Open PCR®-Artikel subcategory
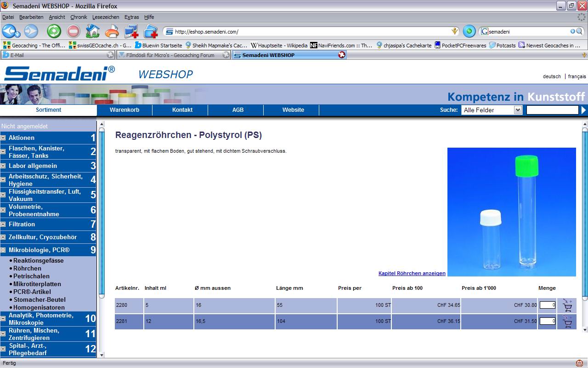The width and height of the screenshot is (588, 368). pyautogui.click(x=32, y=292)
